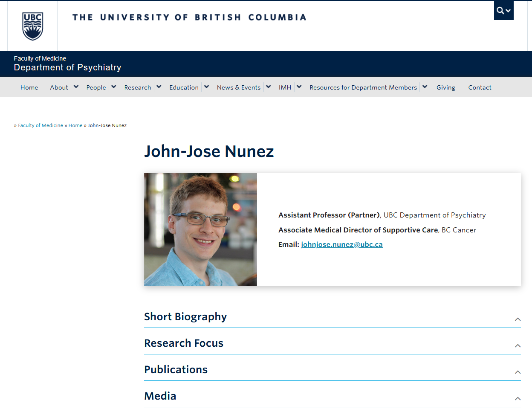Click the John-Jose Nunez page heading
The image size is (532, 409).
click(x=209, y=151)
